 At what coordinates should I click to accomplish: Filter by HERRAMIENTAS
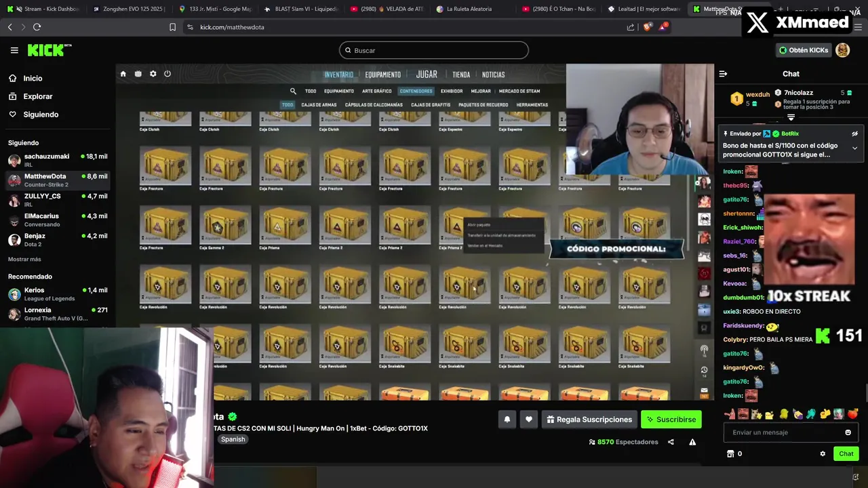pyautogui.click(x=532, y=105)
